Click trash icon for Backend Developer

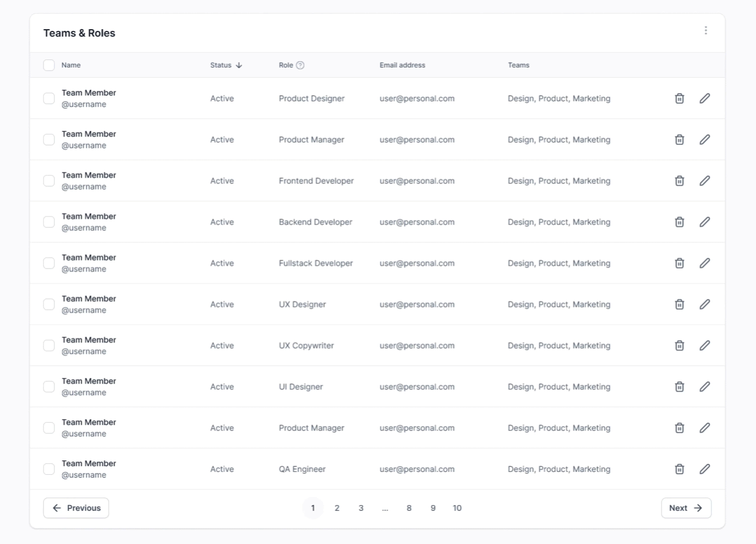click(x=679, y=222)
